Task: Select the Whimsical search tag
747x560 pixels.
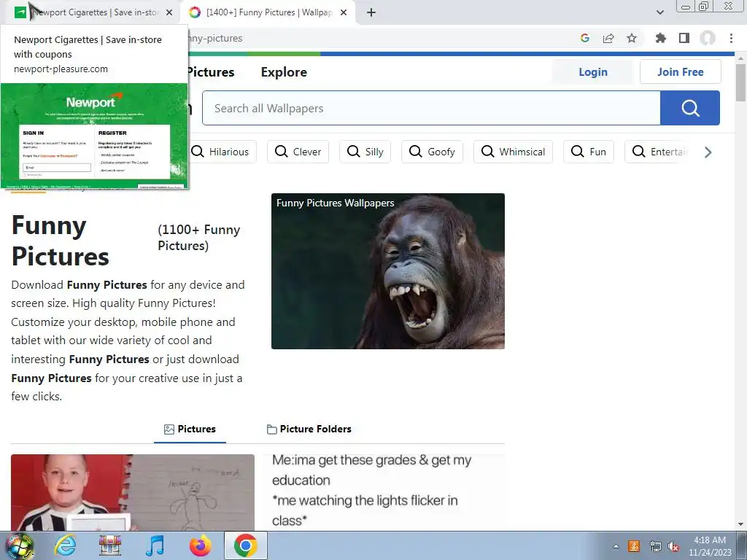Action: tap(513, 152)
